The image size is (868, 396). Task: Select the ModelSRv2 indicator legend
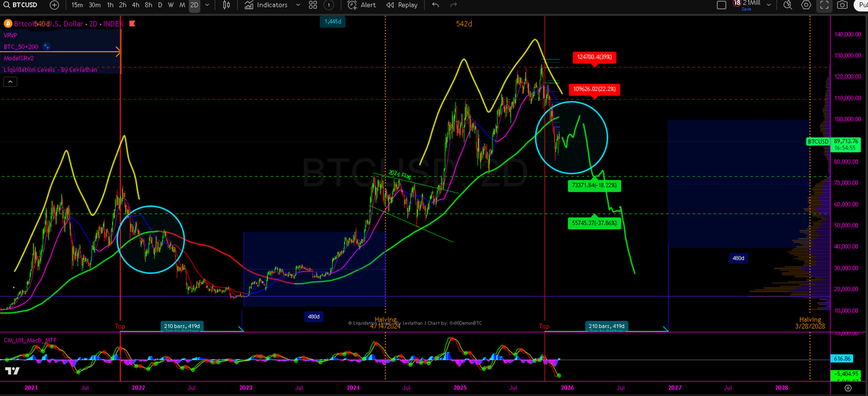pos(18,58)
